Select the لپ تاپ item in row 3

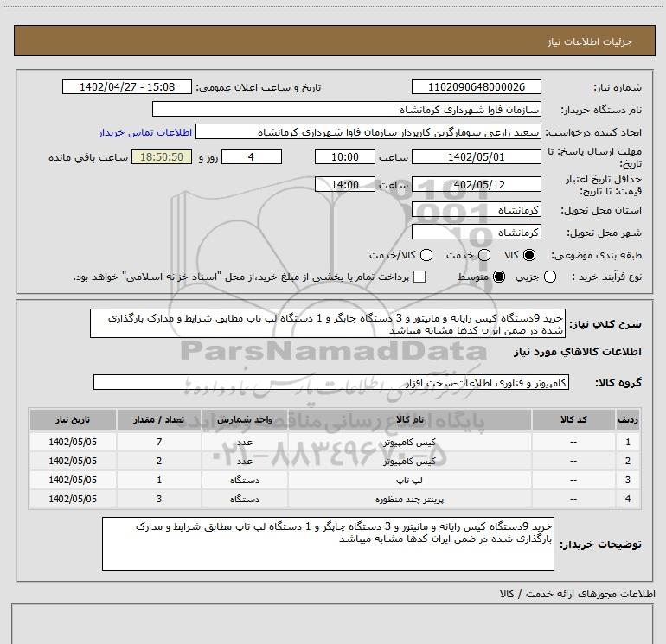pyautogui.click(x=409, y=480)
